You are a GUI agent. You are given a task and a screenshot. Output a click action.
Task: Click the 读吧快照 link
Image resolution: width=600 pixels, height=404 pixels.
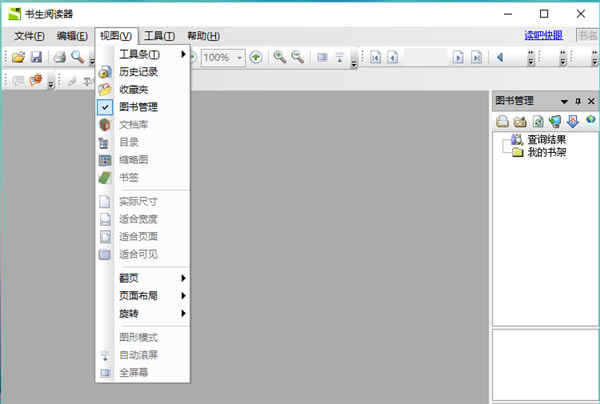[x=543, y=36]
